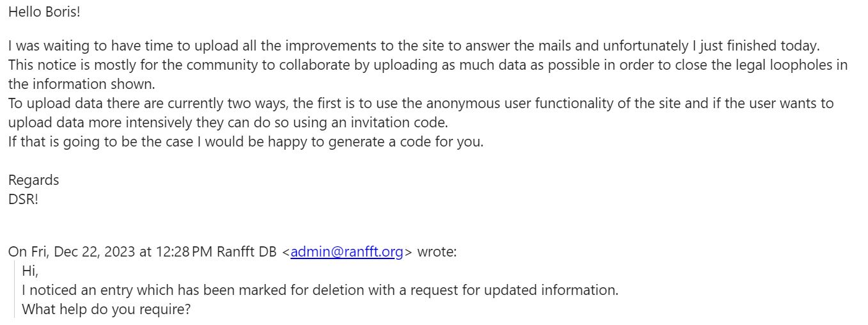Click the vertical quote bar beside reply
The image size is (868, 325).
(x=14, y=289)
